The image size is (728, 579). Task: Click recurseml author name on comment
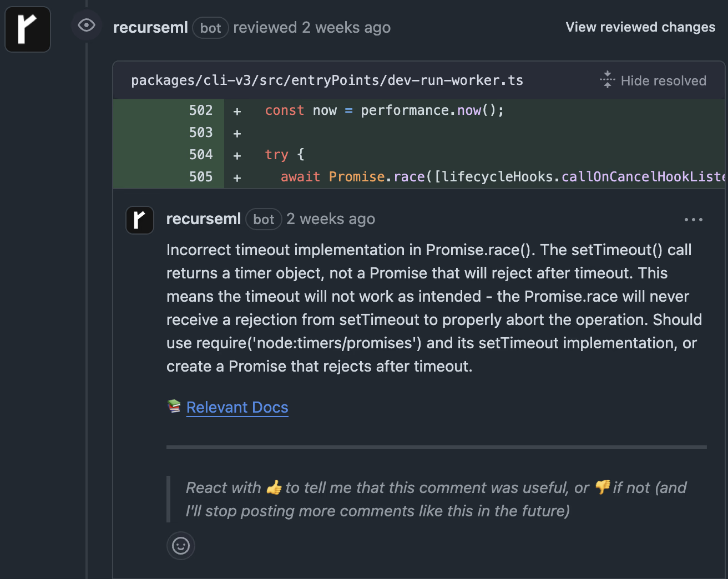(204, 219)
